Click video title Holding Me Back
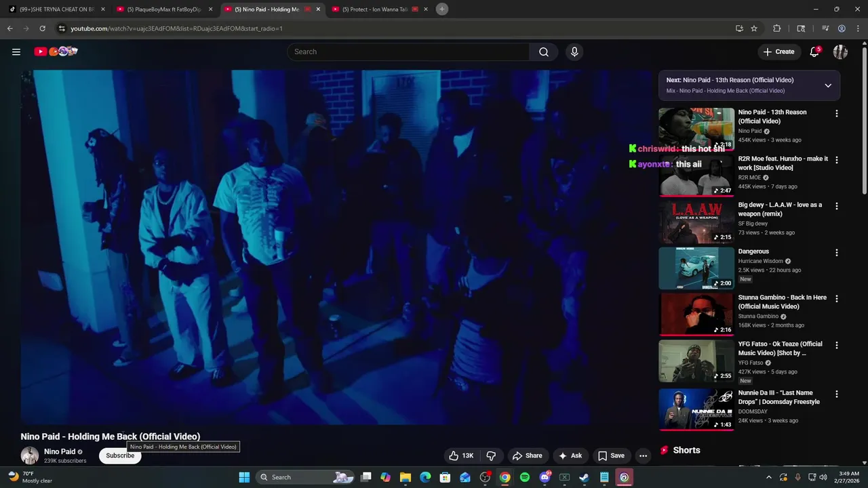This screenshot has width=868, height=488. (x=111, y=436)
